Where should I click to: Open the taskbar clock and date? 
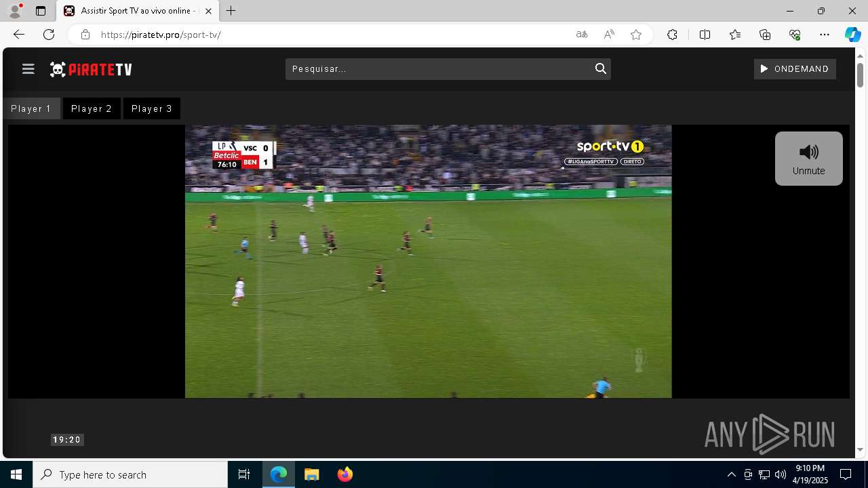(811, 474)
